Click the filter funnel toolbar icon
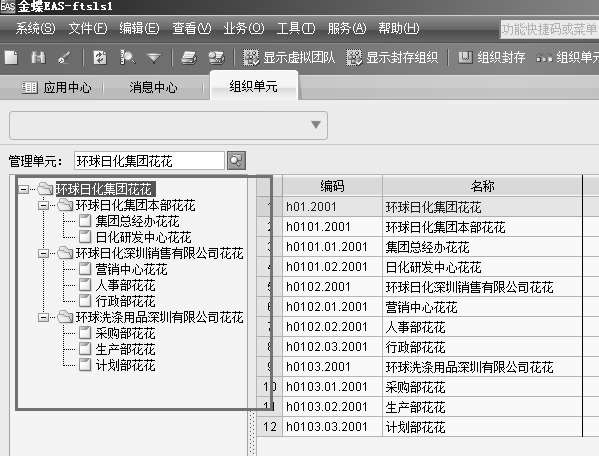The image size is (599, 456). coord(154,58)
